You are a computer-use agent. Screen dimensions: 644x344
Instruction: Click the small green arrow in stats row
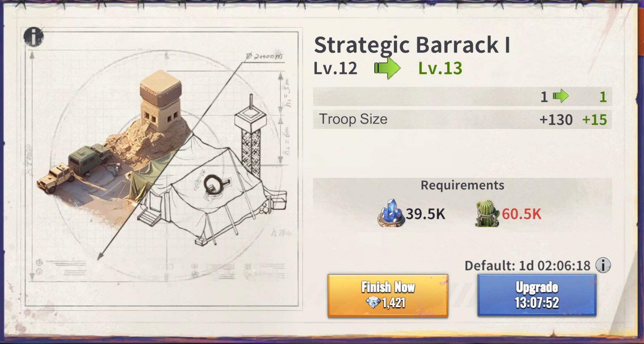coord(561,96)
